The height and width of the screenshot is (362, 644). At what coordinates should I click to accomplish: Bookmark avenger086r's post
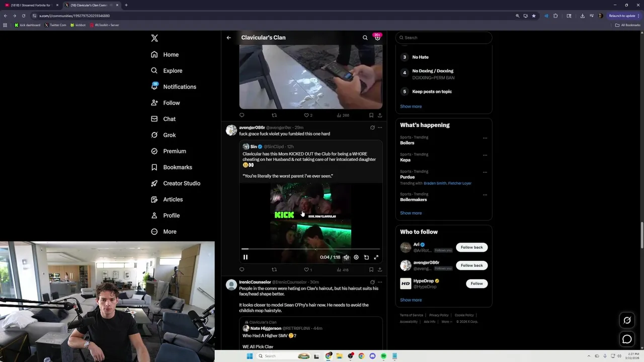[x=371, y=269]
